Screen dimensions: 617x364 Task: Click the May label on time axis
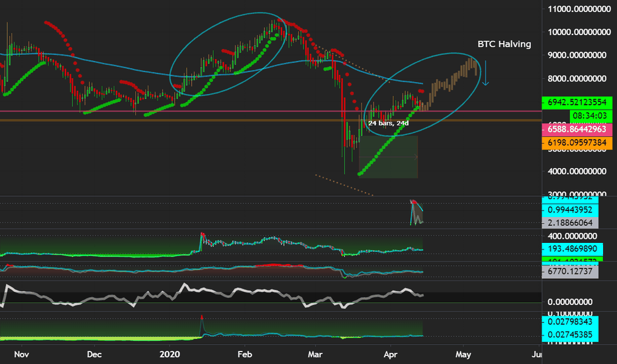pos(463,354)
